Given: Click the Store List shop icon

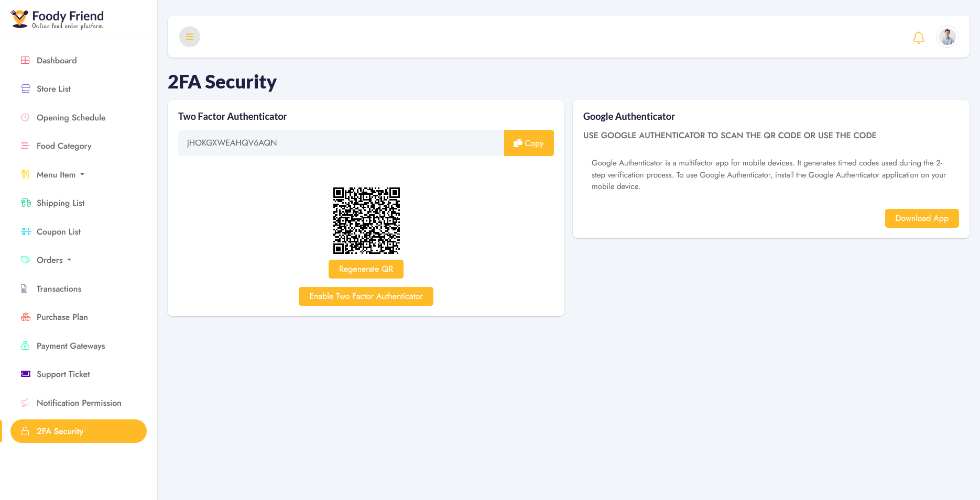Looking at the screenshot, I should click(x=25, y=88).
